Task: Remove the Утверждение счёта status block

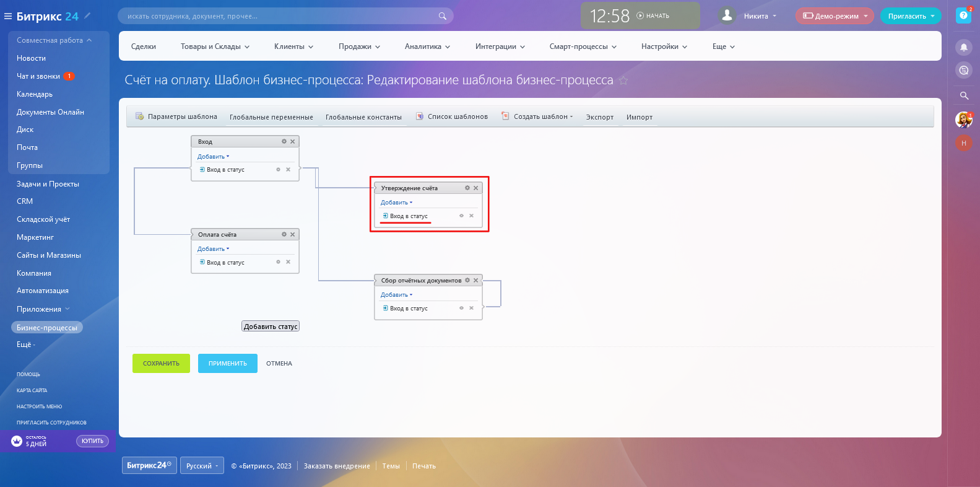Action: point(476,188)
